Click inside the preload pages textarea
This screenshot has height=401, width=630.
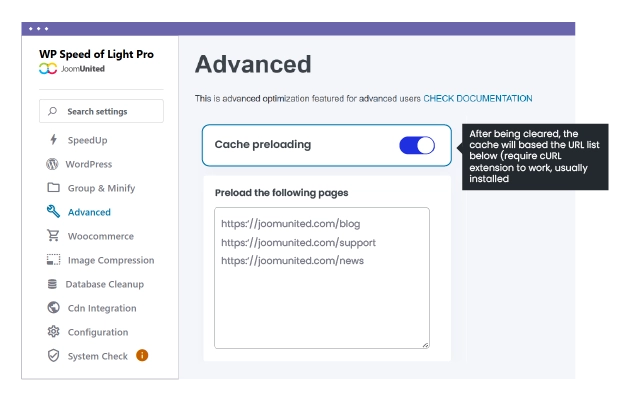click(322, 278)
